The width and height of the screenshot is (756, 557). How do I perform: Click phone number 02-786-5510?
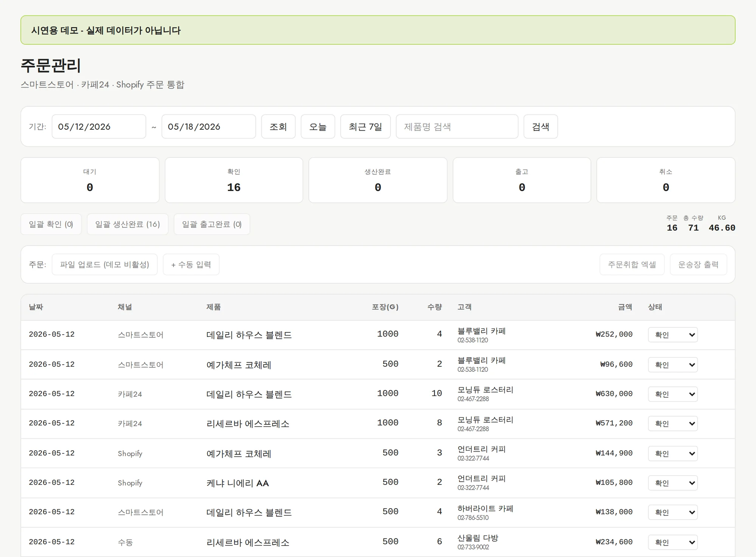click(x=473, y=518)
